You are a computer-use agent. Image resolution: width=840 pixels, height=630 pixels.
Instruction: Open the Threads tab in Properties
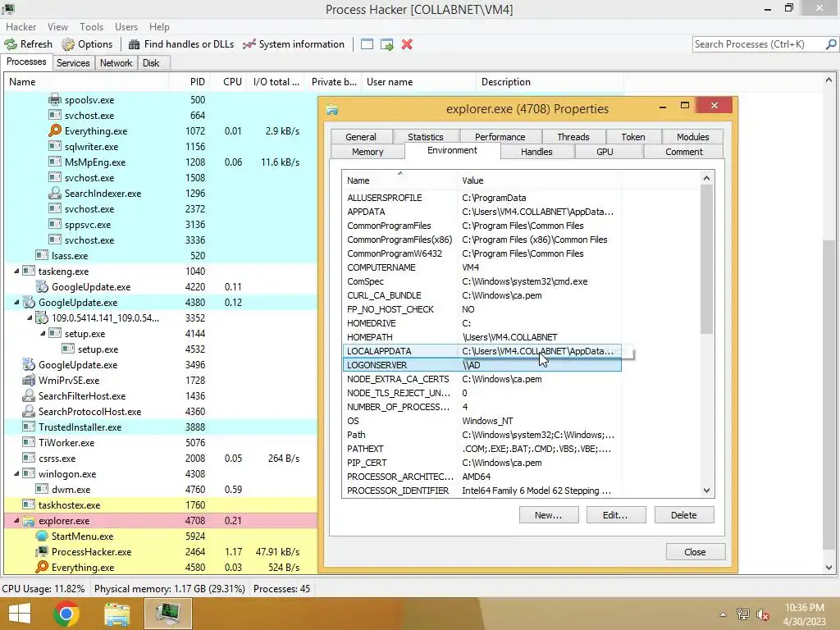click(573, 137)
